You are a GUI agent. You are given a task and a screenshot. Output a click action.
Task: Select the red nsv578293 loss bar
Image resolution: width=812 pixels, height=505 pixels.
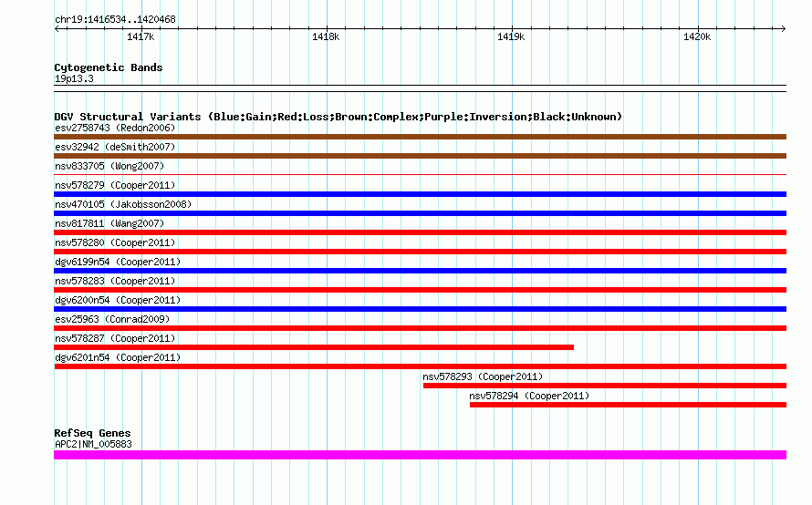[605, 386]
